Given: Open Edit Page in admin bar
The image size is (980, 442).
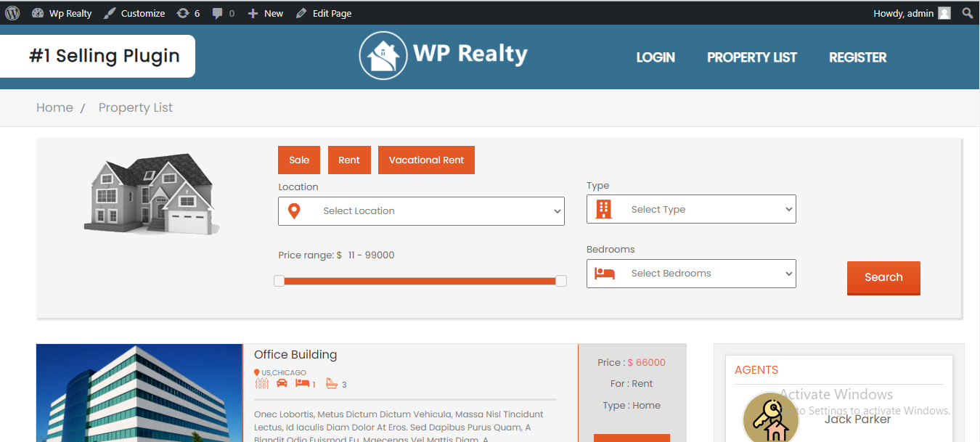Looking at the screenshot, I should pos(324,13).
